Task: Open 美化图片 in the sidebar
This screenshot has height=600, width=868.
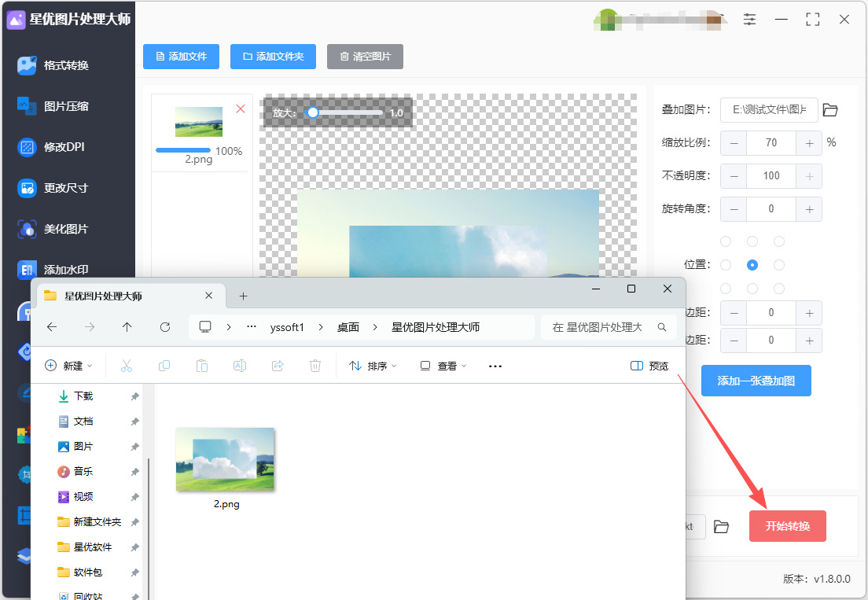Action: [53, 229]
